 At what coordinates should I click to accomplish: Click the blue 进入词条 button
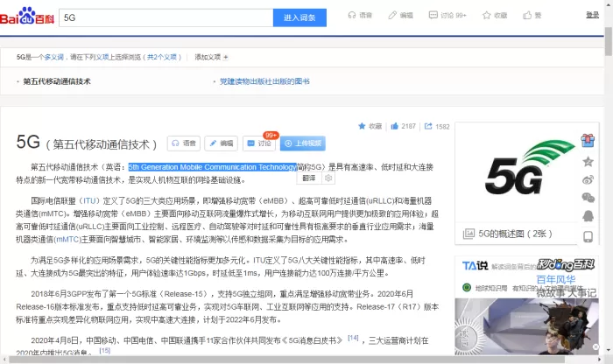pyautogui.click(x=299, y=18)
